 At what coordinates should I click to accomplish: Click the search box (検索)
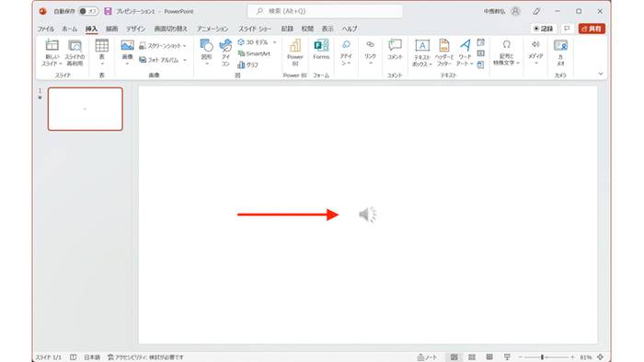click(x=325, y=11)
